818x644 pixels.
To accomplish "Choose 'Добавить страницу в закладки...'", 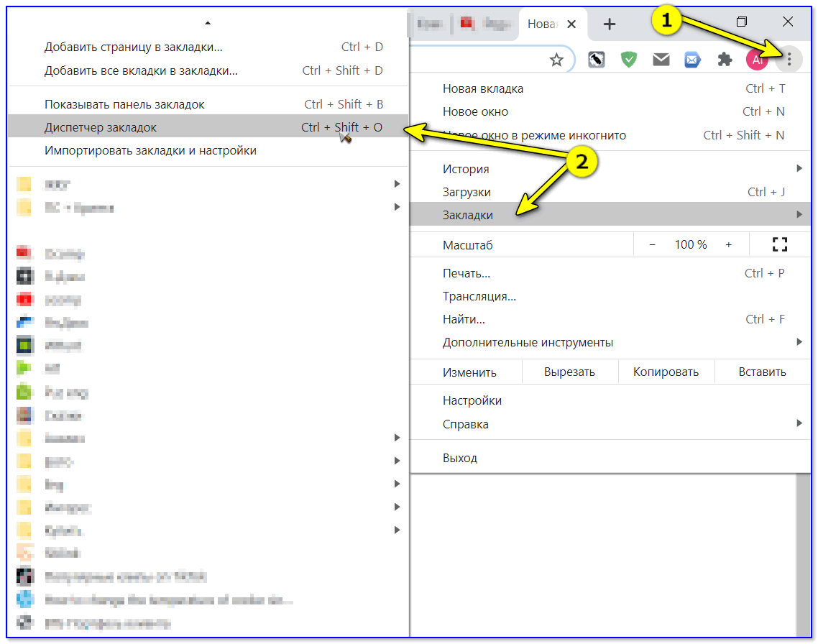I will (x=208, y=47).
